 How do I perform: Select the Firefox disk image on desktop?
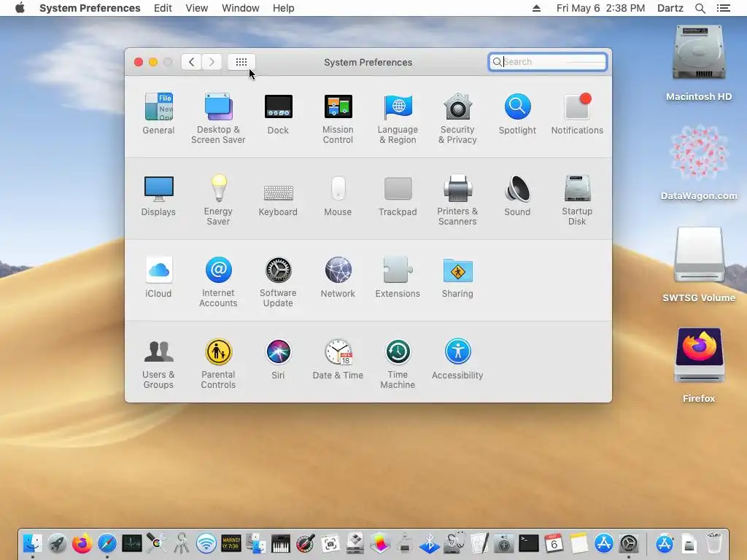699,365
